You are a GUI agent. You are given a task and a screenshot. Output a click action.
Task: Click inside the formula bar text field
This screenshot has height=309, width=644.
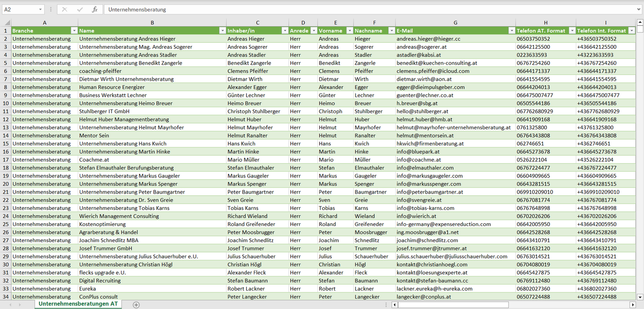pos(357,9)
